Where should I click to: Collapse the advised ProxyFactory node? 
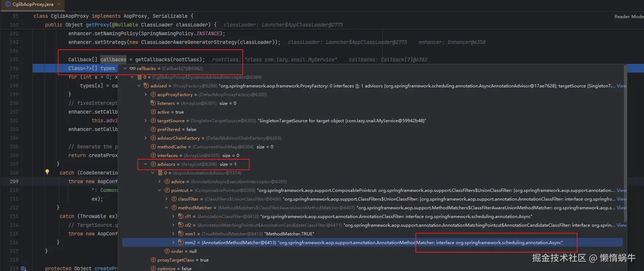(x=139, y=86)
